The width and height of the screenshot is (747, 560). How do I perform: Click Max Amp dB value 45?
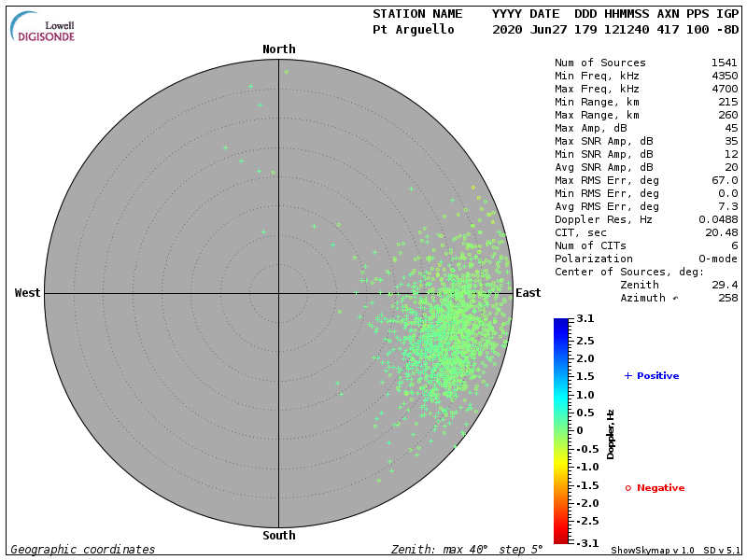coord(731,128)
